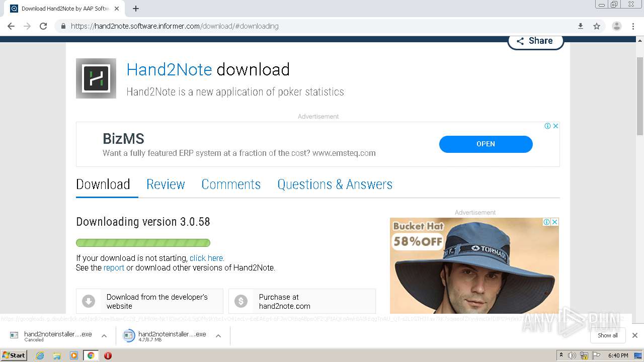Click the 'click here' download link
Image resolution: width=644 pixels, height=362 pixels.
[206, 258]
